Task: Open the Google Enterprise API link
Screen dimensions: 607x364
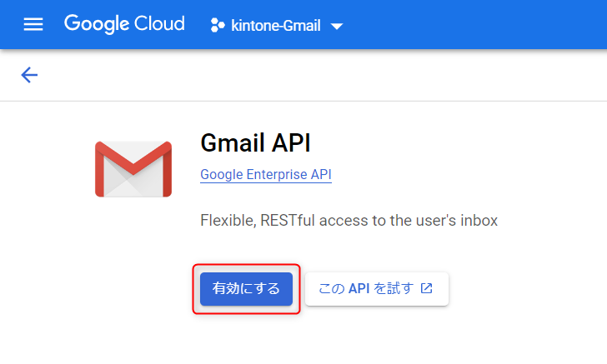Action: [266, 174]
